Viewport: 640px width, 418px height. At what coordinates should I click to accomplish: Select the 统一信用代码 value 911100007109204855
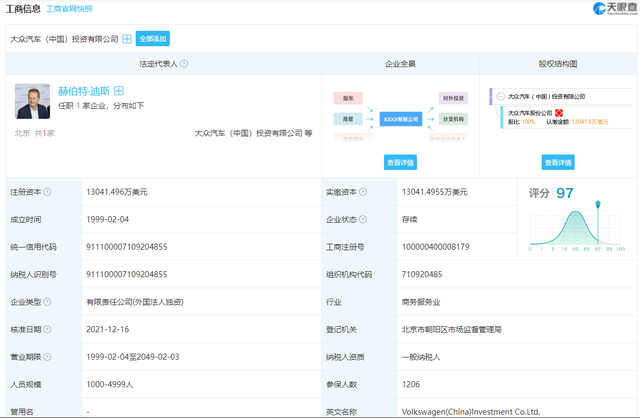coord(127,247)
